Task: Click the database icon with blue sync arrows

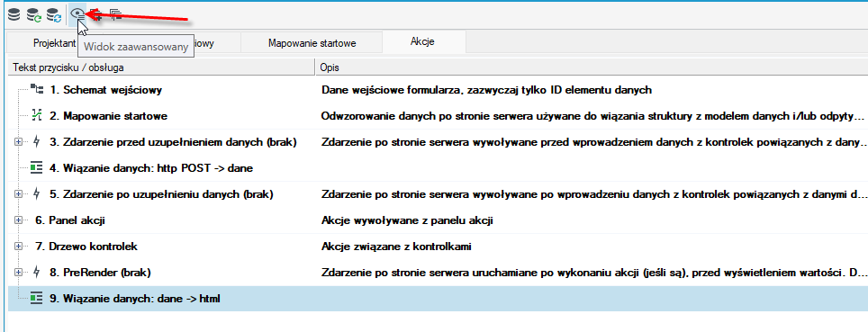Action: (x=54, y=15)
